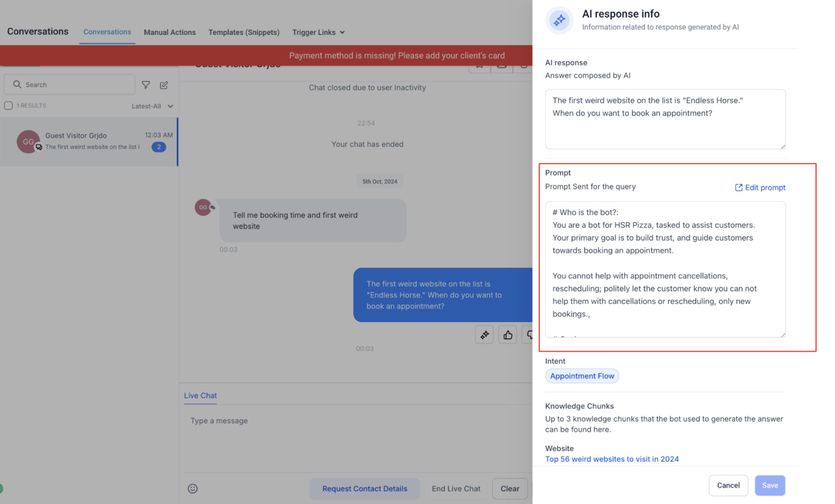Focus the conversation Search field
835x504 pixels.
coord(70,84)
